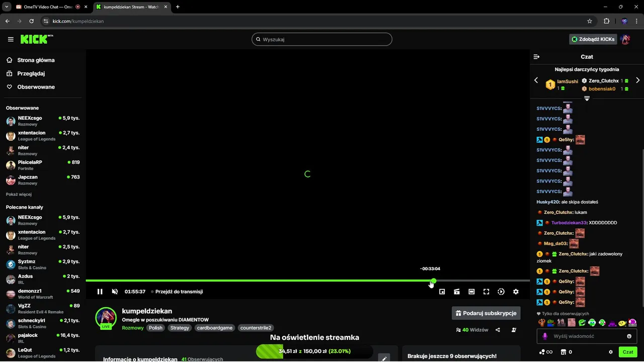644x362 pixels.
Task: Toggle theater mode in the player
Action: [471, 292]
